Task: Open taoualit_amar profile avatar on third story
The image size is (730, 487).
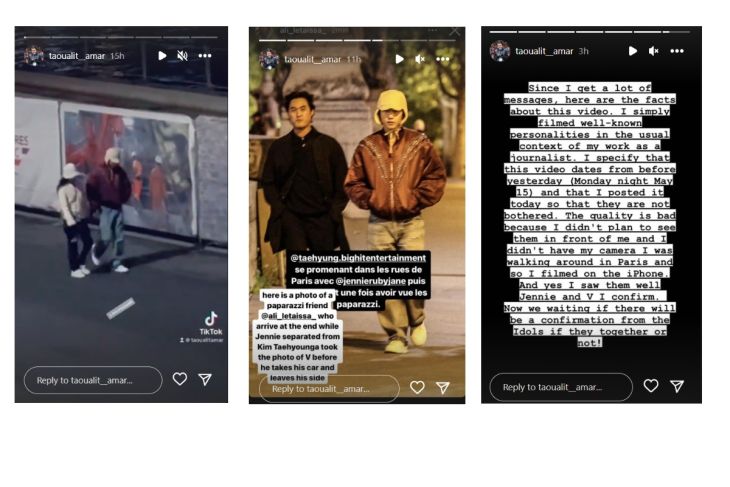Action: tap(500, 51)
